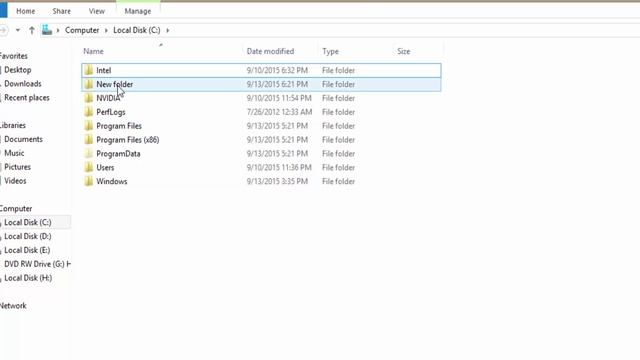Open the Documents library
Image resolution: width=640 pixels, height=360 pixels.
[x=23, y=139]
